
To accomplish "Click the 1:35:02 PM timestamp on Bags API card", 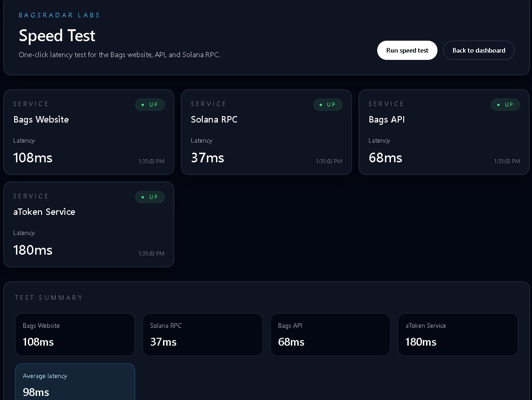I will [507, 161].
